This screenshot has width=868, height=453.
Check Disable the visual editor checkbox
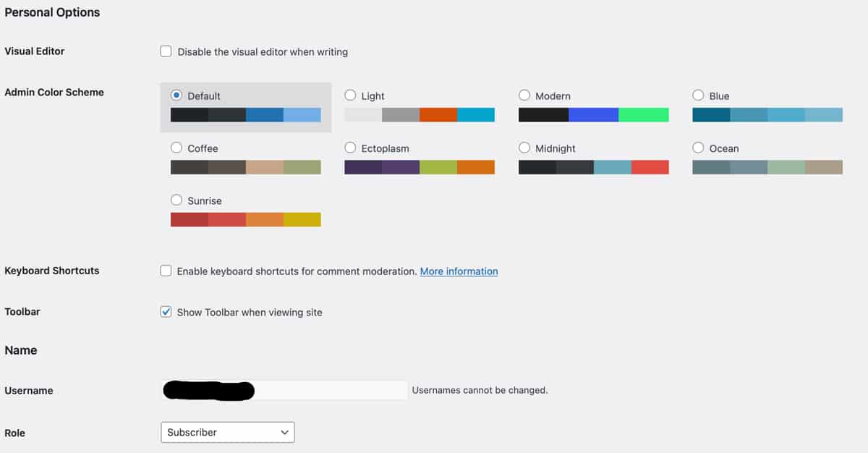coord(166,51)
